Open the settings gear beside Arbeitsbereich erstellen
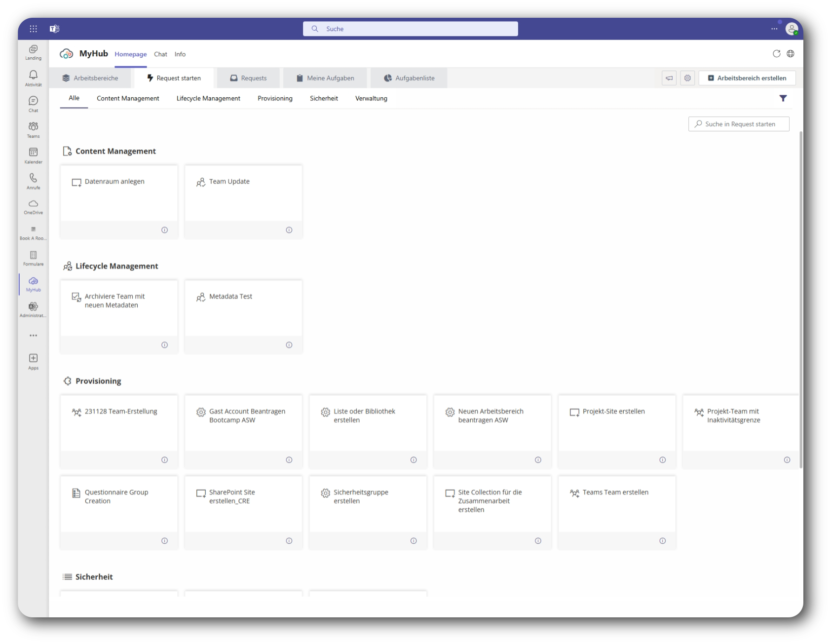Image resolution: width=831 pixels, height=644 pixels. tap(687, 78)
